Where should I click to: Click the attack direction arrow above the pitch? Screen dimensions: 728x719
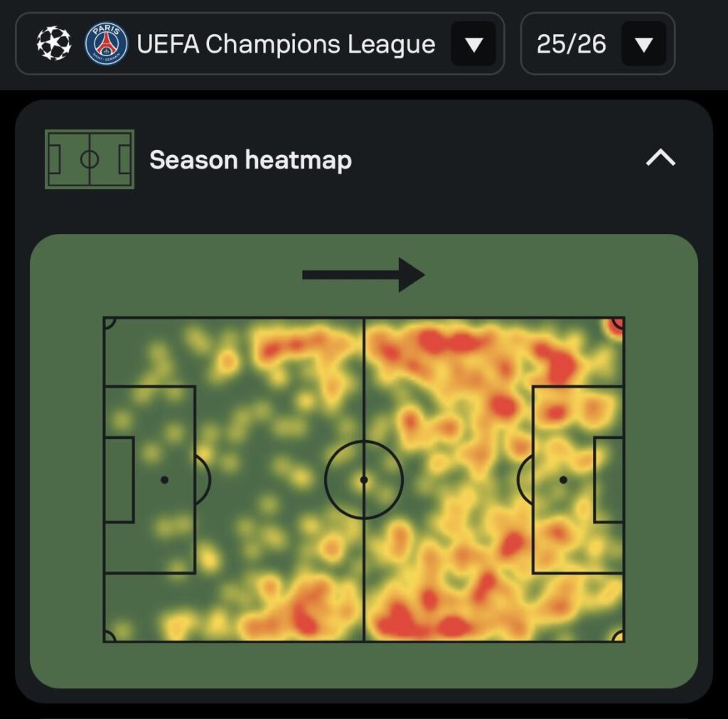(x=363, y=275)
